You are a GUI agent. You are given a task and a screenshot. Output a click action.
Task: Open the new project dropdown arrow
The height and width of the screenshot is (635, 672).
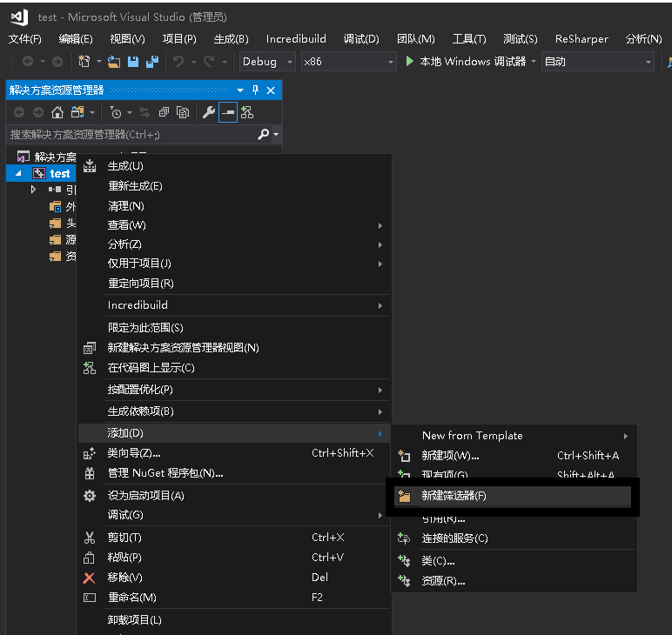[x=99, y=62]
